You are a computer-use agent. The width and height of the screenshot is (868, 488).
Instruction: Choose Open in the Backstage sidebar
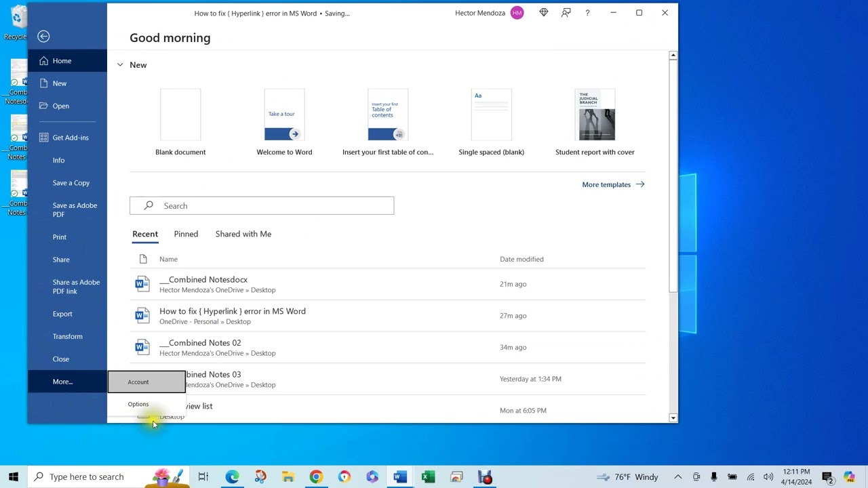coord(67,106)
